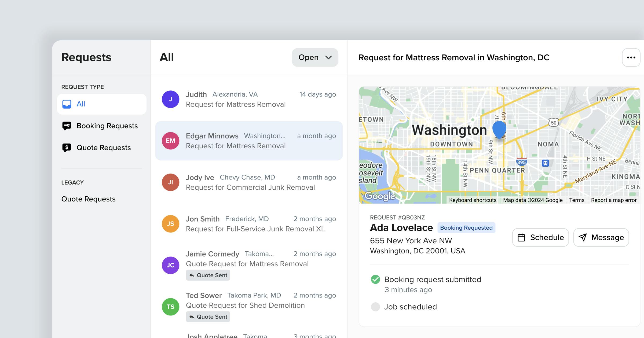Click the Quote Sent badge on Jamie's request
This screenshot has width=644, height=338.
(x=208, y=275)
